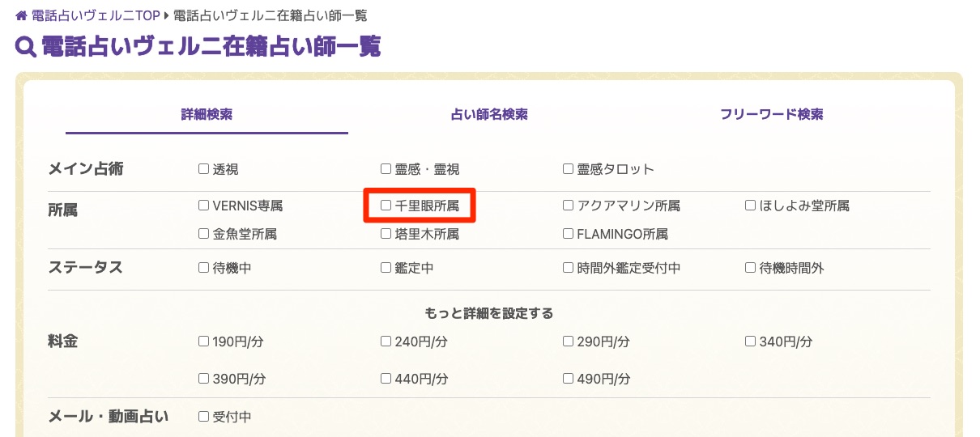The width and height of the screenshot is (980, 437).
Task: Click the magnifier icon beside page title
Action: pyautogui.click(x=26, y=48)
